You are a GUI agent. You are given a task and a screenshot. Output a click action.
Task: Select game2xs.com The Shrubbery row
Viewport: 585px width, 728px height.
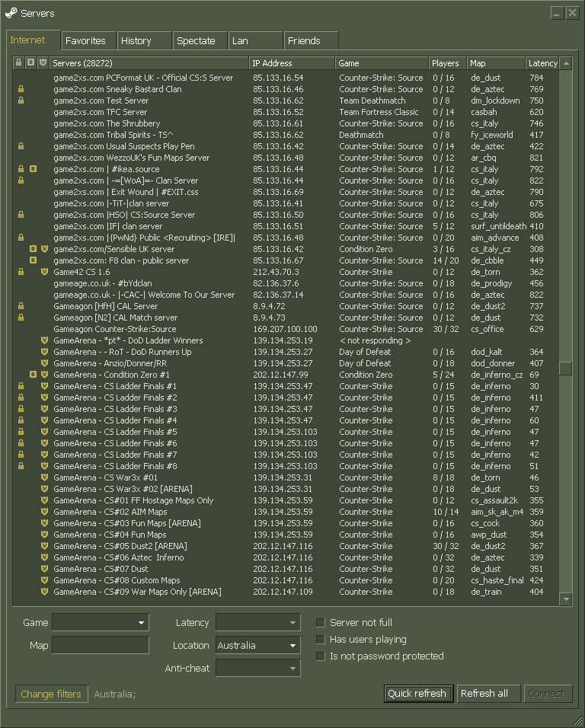coord(286,123)
